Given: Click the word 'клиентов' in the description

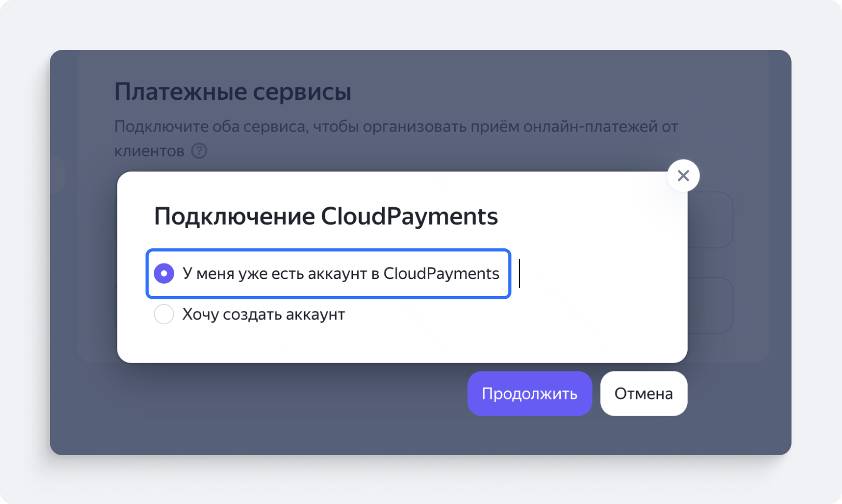Looking at the screenshot, I should 149,151.
